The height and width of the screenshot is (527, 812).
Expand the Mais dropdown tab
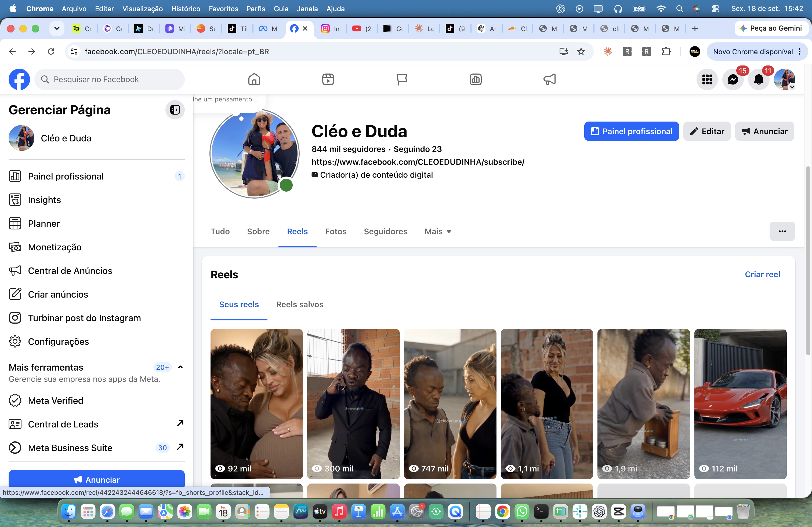point(438,232)
